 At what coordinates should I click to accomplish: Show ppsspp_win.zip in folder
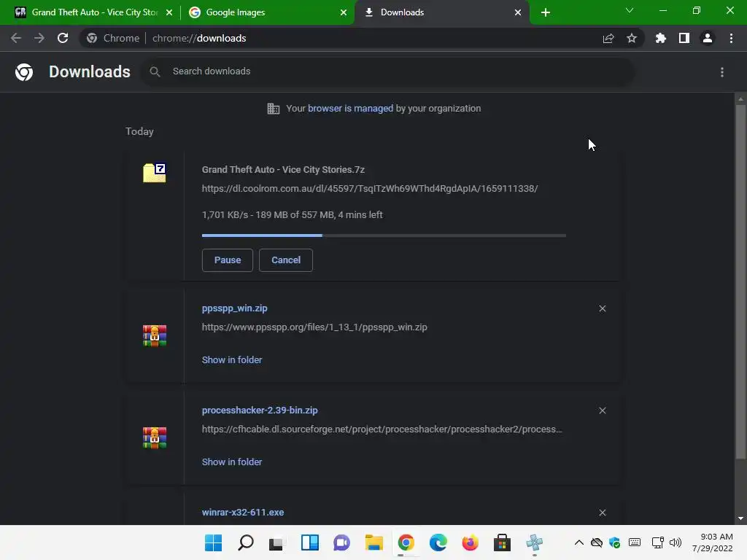click(232, 360)
